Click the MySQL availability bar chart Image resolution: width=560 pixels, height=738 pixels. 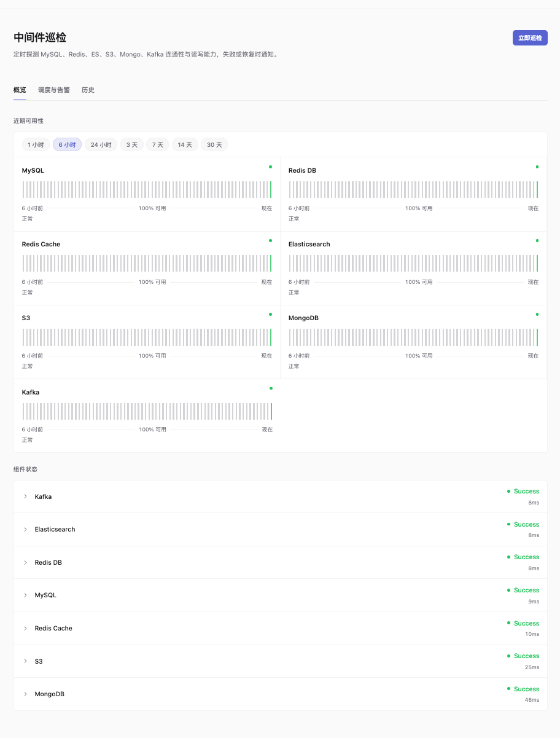(x=147, y=189)
